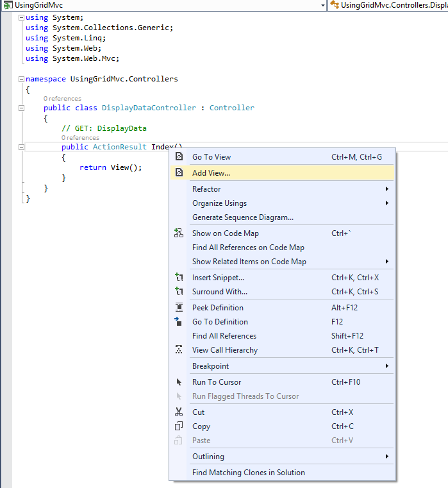Screen dimensions: 448x488
Task: Click the Paste clipboard icon
Action: coord(178,440)
